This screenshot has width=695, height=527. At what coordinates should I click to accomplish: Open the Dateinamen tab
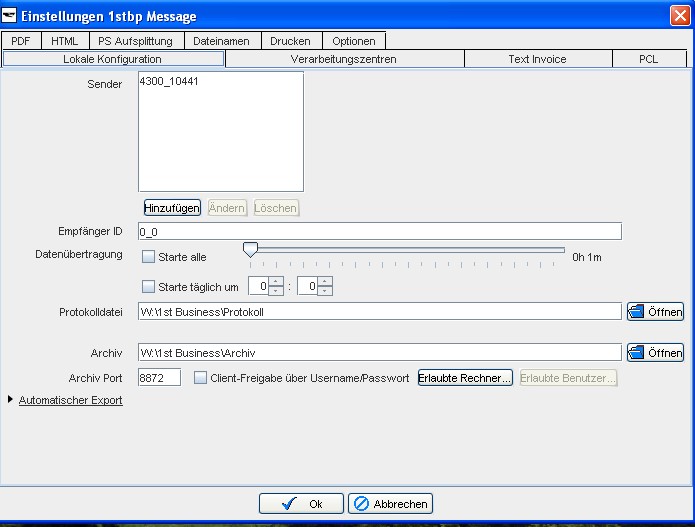221,41
